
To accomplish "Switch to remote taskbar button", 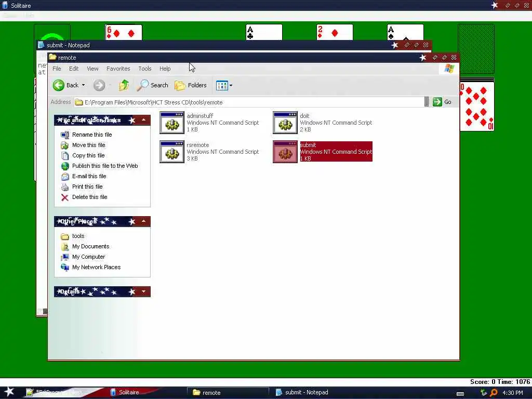I will 228,392.
